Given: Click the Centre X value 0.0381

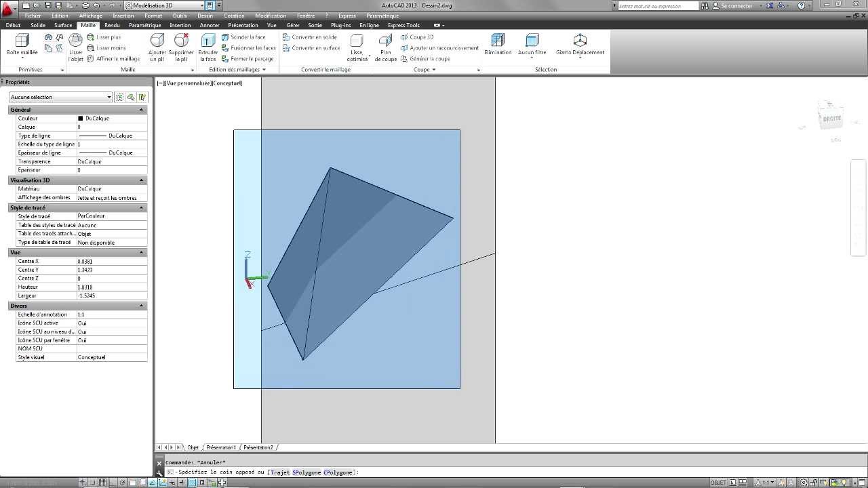Looking at the screenshot, I should (112, 262).
